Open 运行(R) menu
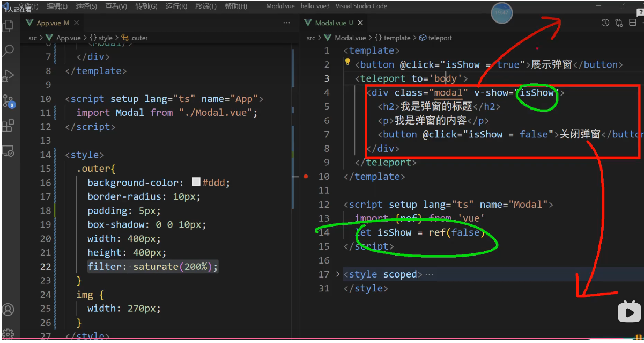 [x=176, y=6]
